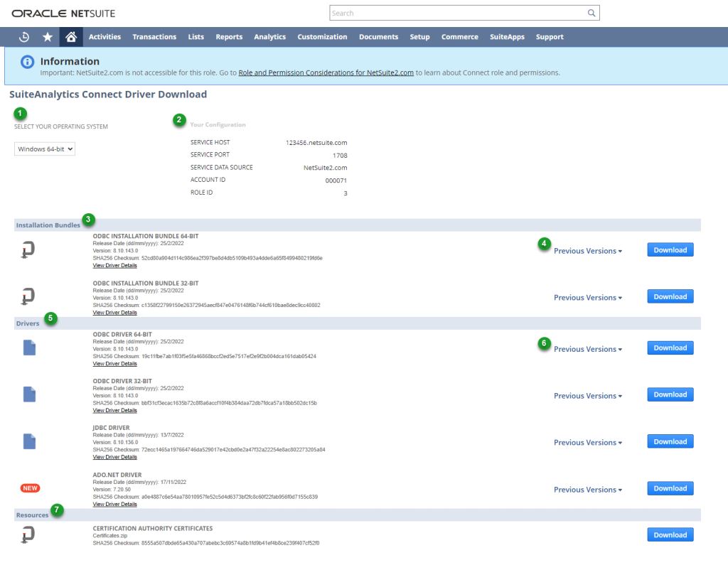Screen dimensions: 728x565
Task: Click the information icon in the banner
Action: 28,62
